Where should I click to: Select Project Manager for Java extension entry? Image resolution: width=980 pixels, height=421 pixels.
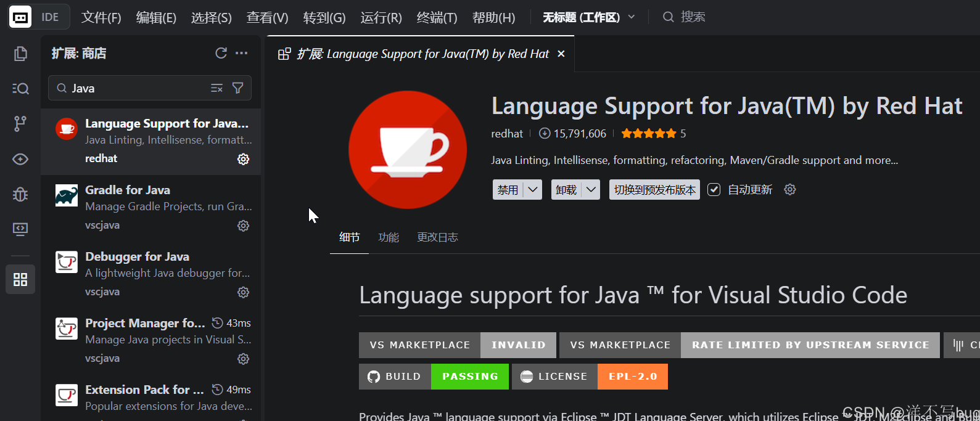click(150, 341)
